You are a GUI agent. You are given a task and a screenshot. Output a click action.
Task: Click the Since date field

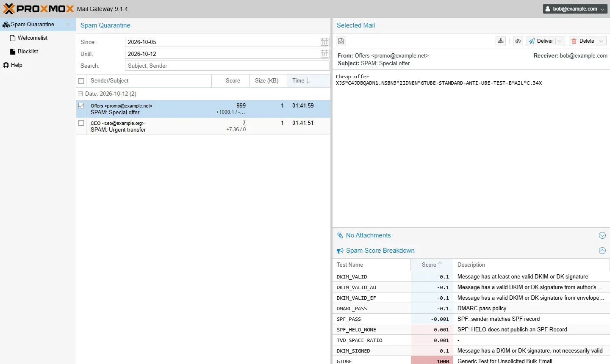[222, 42]
